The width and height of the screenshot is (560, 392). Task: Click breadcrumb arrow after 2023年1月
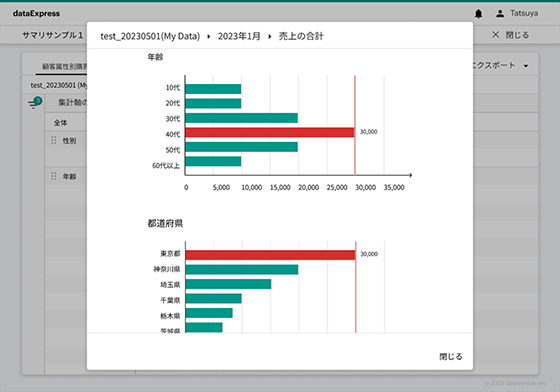point(270,36)
